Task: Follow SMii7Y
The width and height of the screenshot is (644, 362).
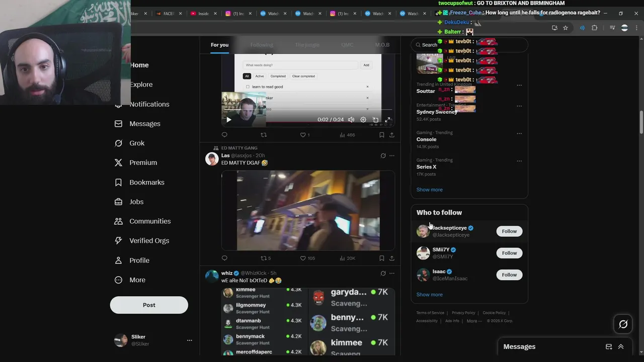Action: pyautogui.click(x=509, y=253)
